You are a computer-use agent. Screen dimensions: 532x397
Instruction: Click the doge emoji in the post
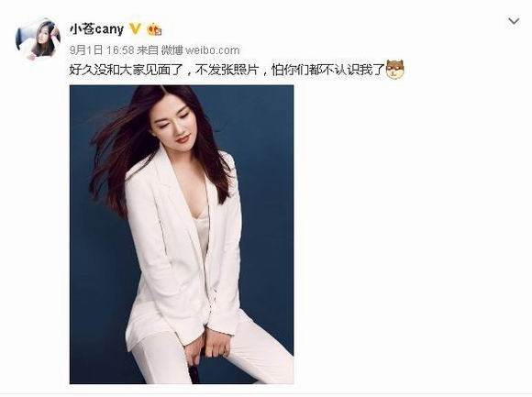pos(395,70)
